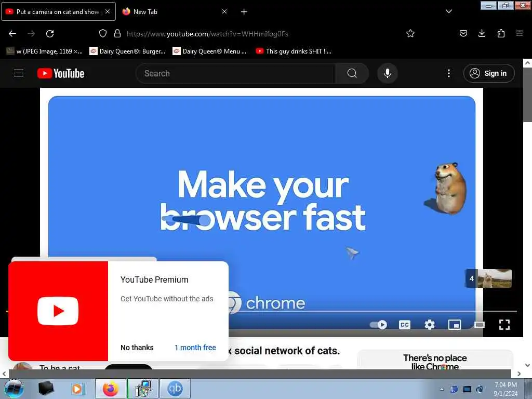
Task: Open YouTube guide hamburger menu
Action: (19, 73)
